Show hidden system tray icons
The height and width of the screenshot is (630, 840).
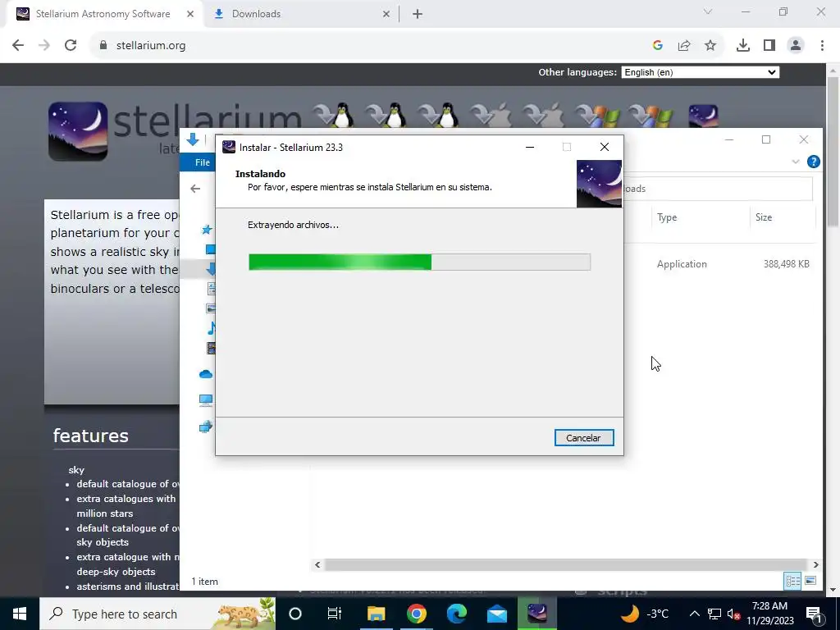click(x=694, y=614)
